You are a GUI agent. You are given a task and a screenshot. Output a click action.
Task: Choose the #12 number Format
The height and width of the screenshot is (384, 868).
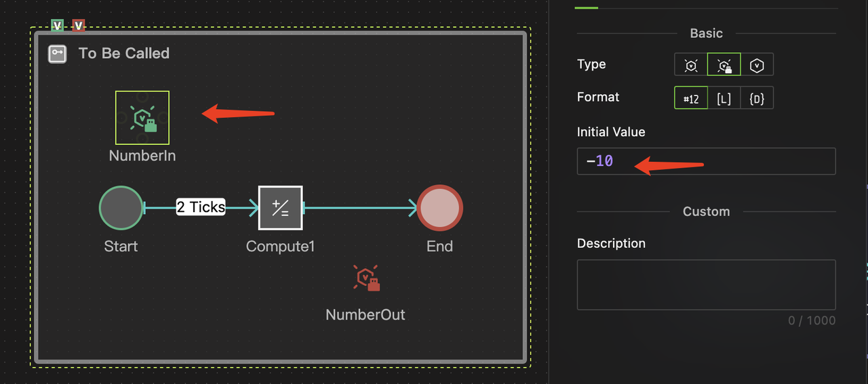click(x=691, y=98)
